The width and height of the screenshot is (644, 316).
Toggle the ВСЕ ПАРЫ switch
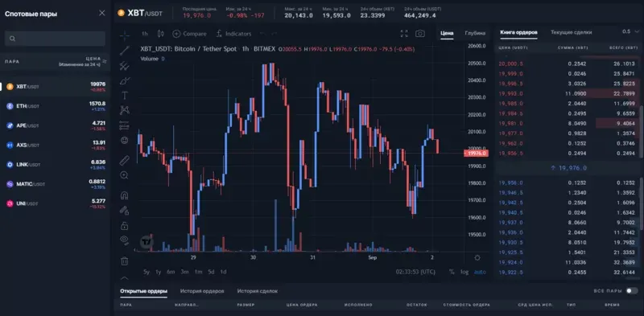click(x=632, y=291)
